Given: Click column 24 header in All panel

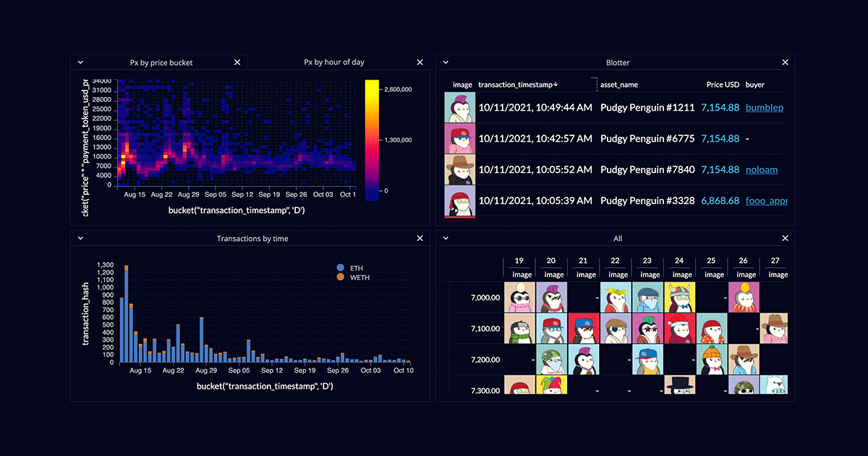Looking at the screenshot, I should pyautogui.click(x=678, y=261).
